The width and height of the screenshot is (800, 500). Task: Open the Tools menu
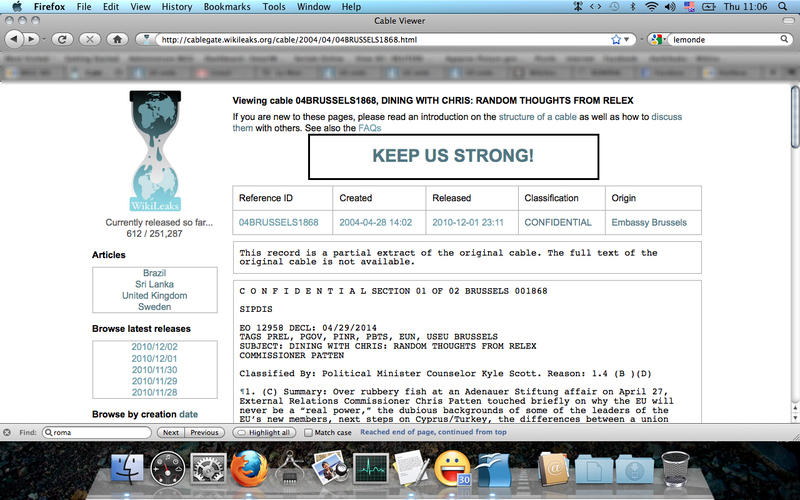(274, 7)
